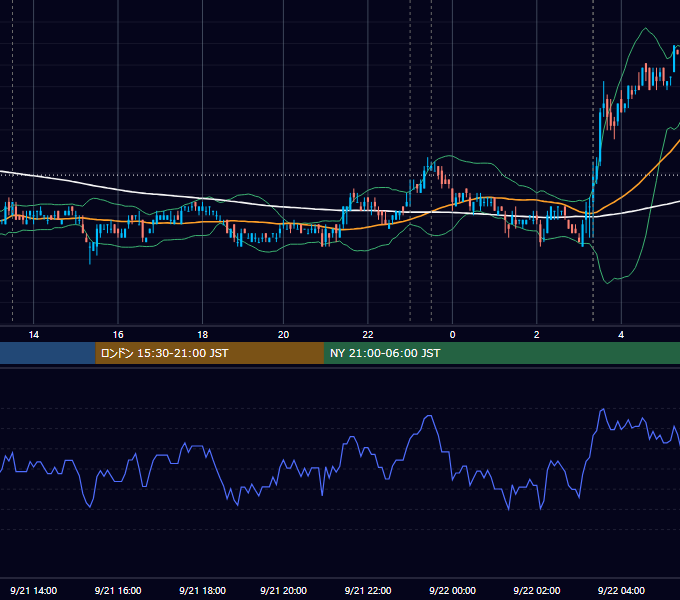Click the London session bar 15:30-21:00 JST
The width and height of the screenshot is (680, 600).
coord(209,353)
